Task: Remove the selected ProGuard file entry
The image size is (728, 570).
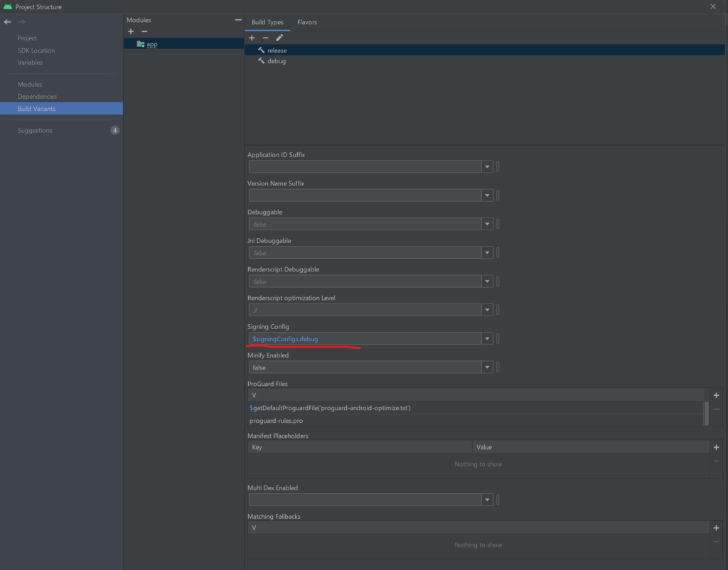Action: 716,409
